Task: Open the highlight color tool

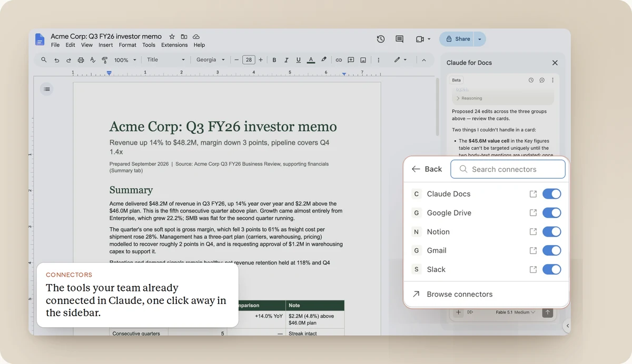Action: pyautogui.click(x=324, y=60)
